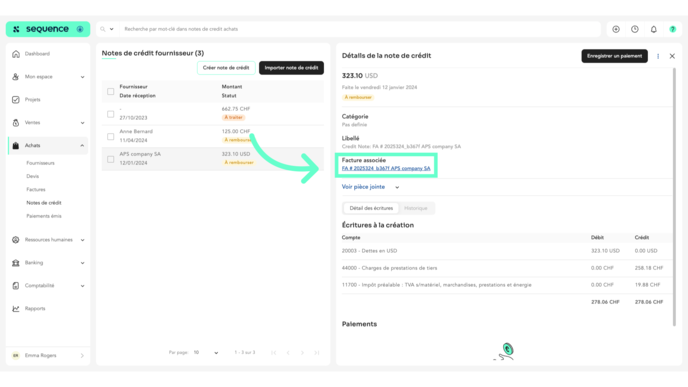
Task: Open Emma Rogers profile arrow
Action: tap(82, 356)
